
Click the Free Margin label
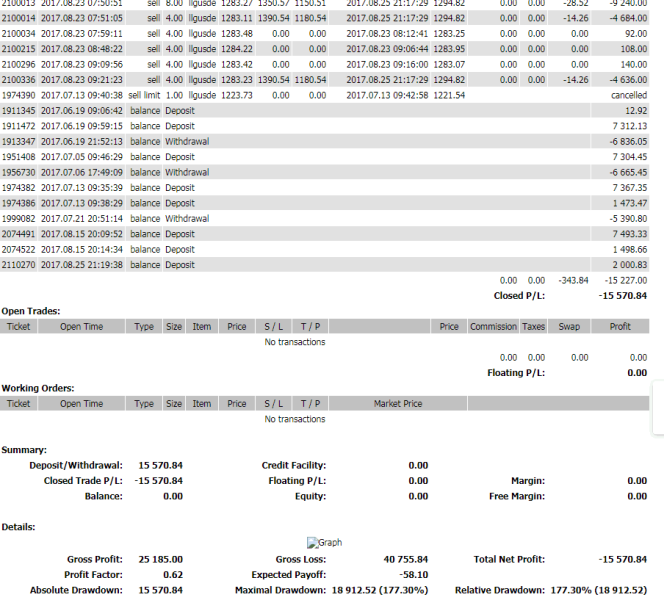pos(517,496)
